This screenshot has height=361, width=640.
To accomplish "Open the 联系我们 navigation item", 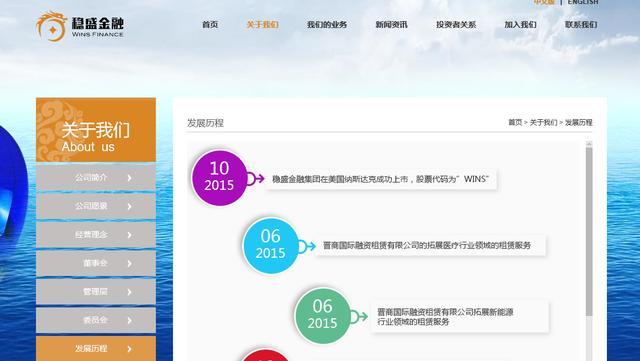I will 581,25.
